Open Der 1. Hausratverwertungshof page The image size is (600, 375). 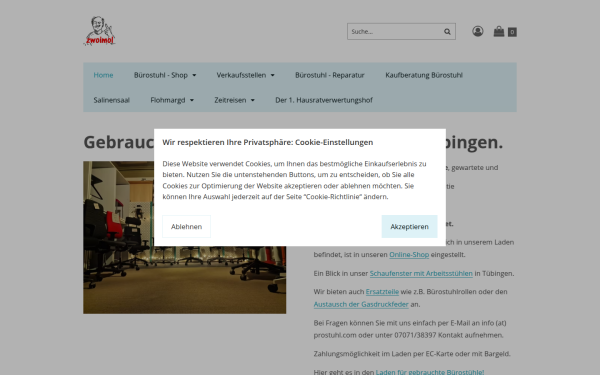coord(324,100)
